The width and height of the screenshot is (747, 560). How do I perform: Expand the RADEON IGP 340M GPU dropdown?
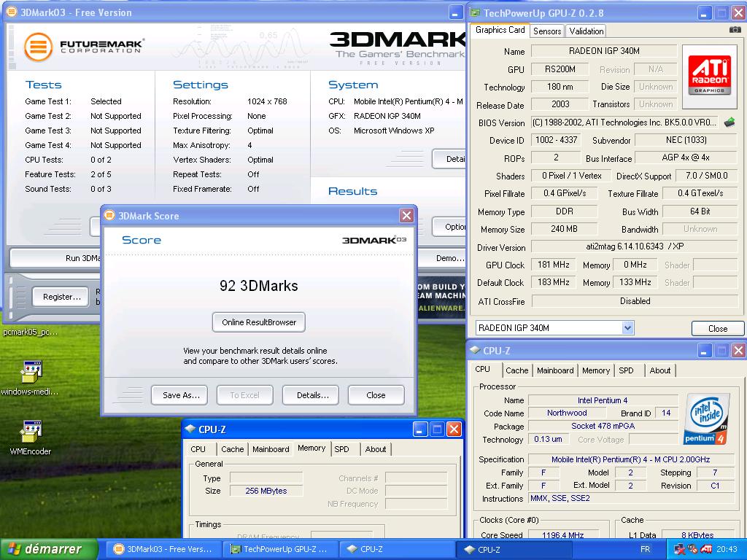[x=627, y=327]
